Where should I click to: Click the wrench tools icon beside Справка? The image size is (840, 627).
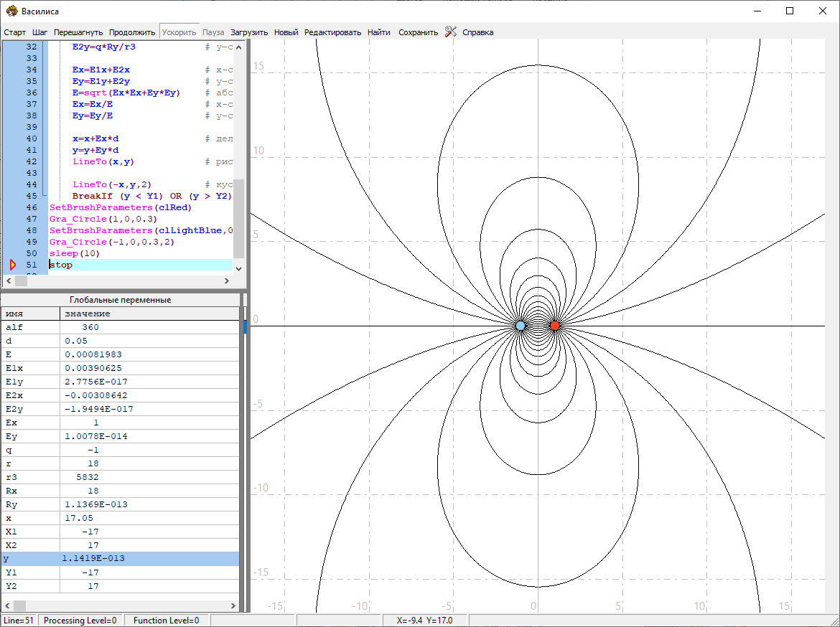(x=451, y=32)
